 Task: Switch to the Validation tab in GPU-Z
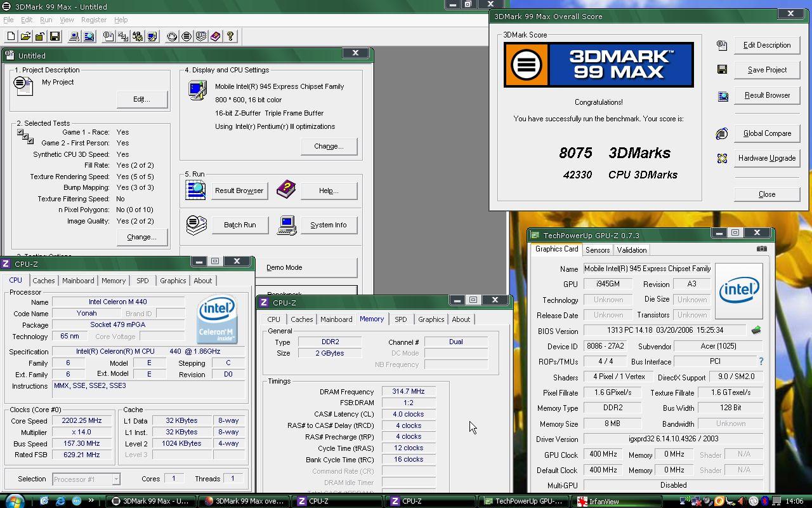tap(632, 250)
